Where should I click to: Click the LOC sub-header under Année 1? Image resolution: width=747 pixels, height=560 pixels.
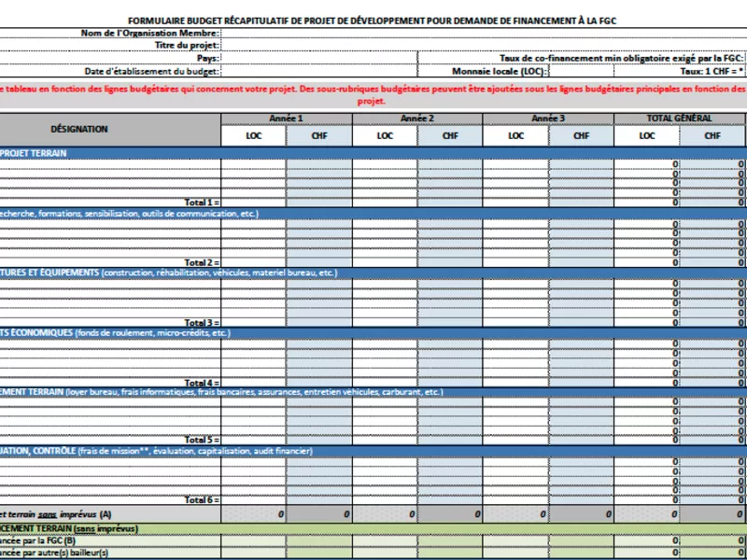tap(253, 135)
